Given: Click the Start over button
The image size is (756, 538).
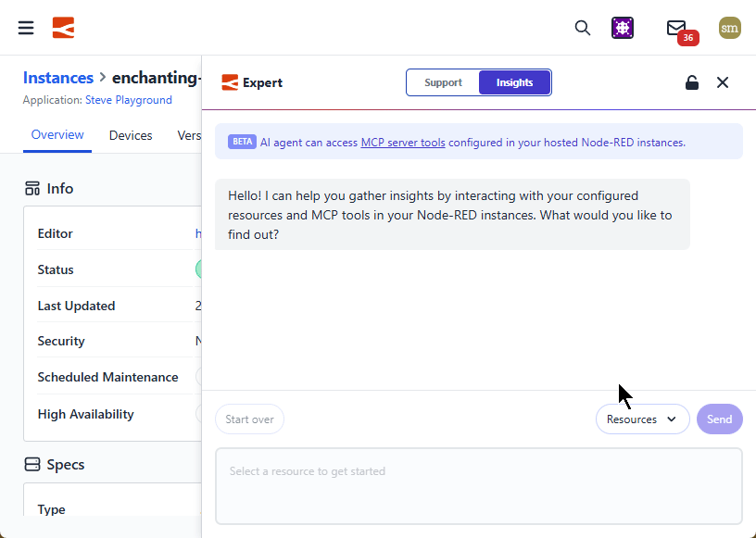Looking at the screenshot, I should tap(249, 419).
